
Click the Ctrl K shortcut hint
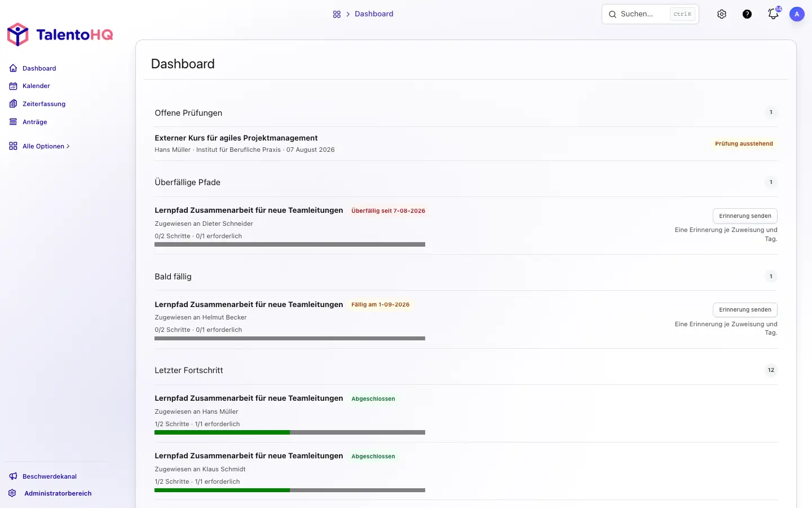click(682, 14)
